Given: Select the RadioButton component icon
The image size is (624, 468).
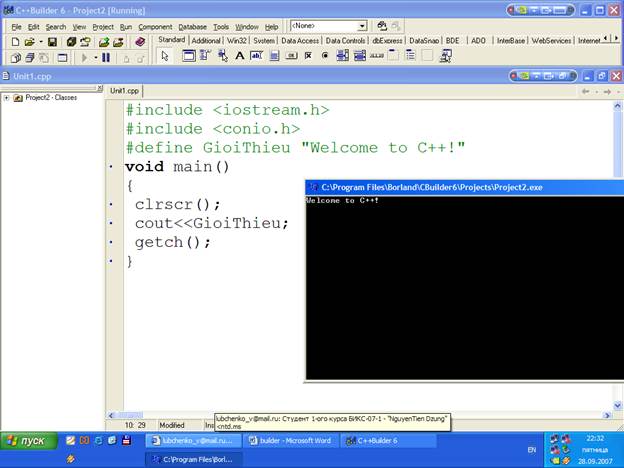Looking at the screenshot, I should coord(325,56).
